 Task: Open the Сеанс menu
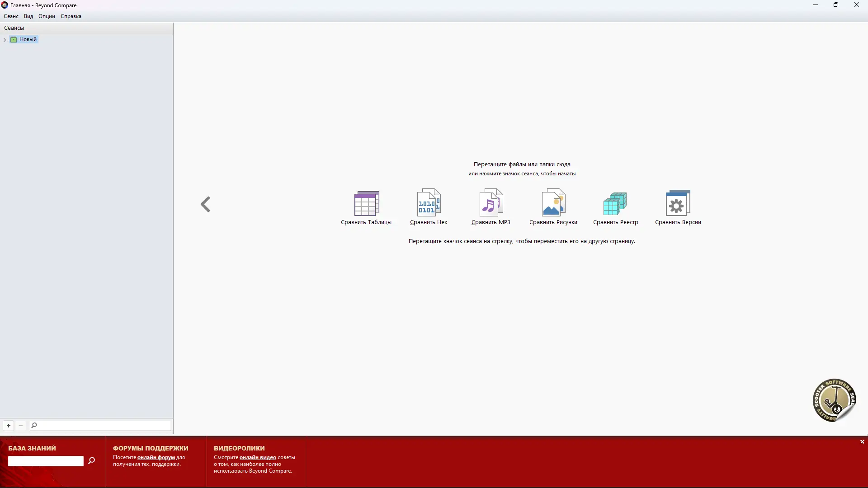click(x=11, y=16)
